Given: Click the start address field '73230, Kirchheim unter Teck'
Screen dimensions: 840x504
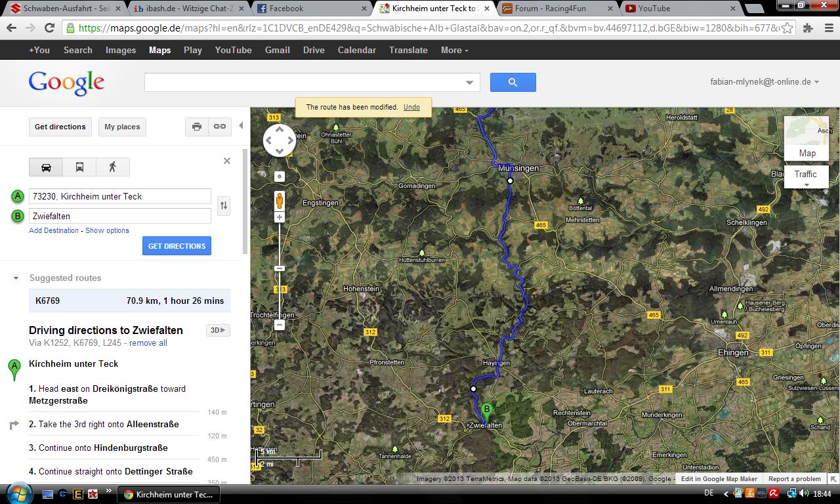Looking at the screenshot, I should 120,196.
